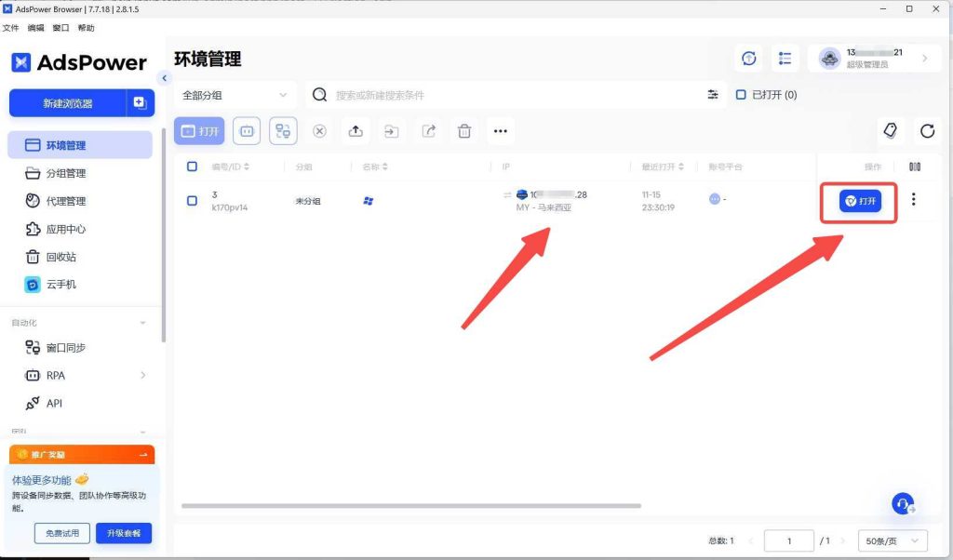
Task: Click the upload export icon in toolbar
Action: (x=356, y=131)
